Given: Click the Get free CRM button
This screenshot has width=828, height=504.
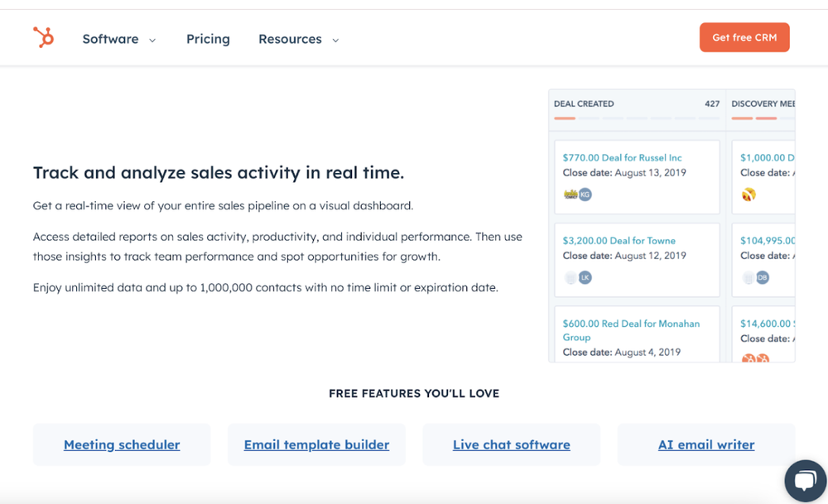Looking at the screenshot, I should [744, 37].
